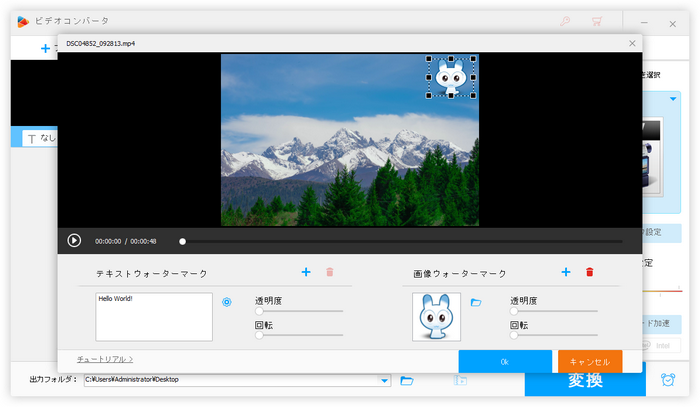Close the DSC04852_092813.mp4 dialog
This screenshot has width=700, height=407.
631,43
